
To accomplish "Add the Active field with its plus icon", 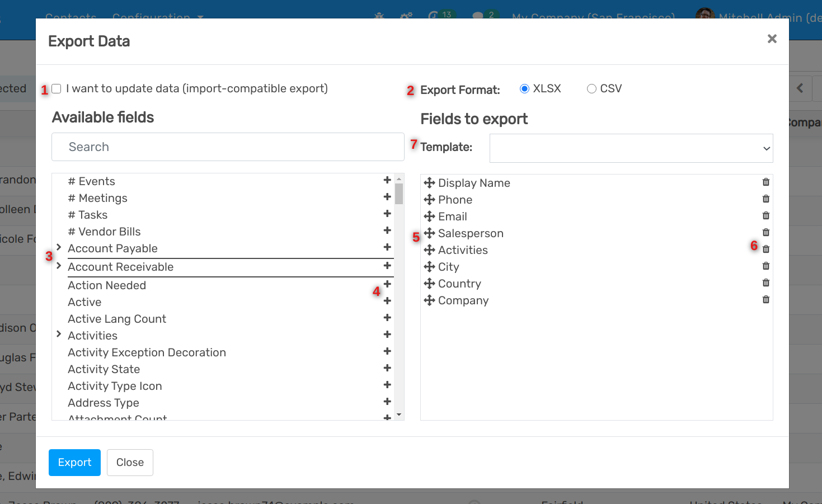I will coord(387,301).
